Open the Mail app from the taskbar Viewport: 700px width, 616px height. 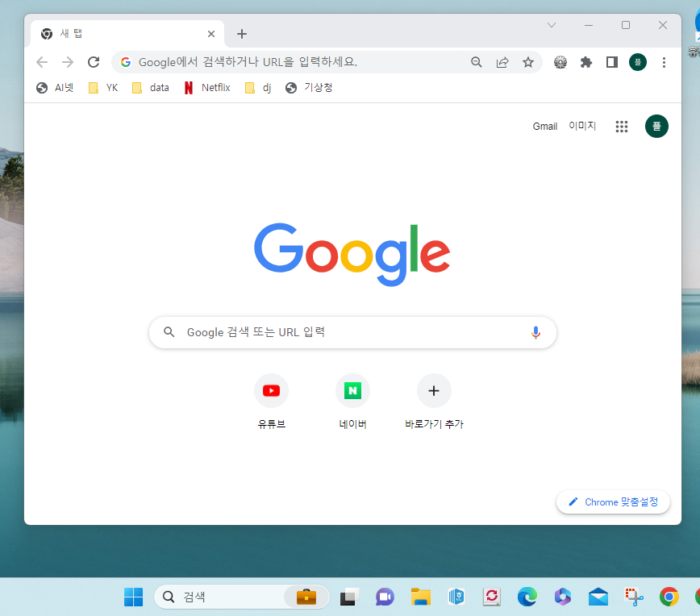(x=598, y=597)
